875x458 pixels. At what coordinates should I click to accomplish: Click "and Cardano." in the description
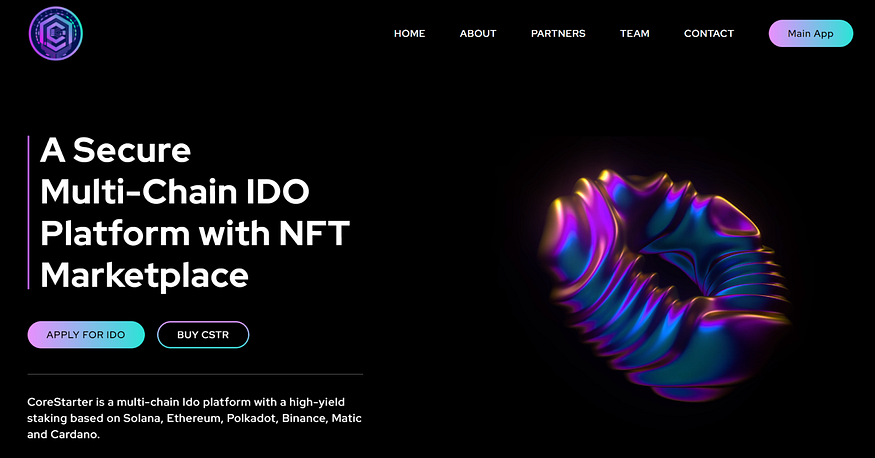click(64, 435)
